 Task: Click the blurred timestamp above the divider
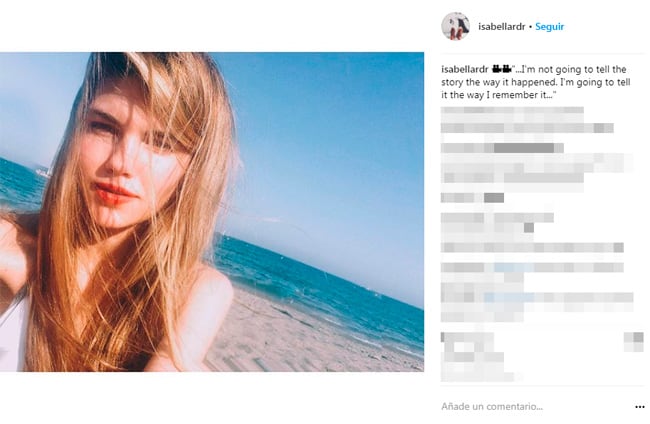click(x=477, y=377)
